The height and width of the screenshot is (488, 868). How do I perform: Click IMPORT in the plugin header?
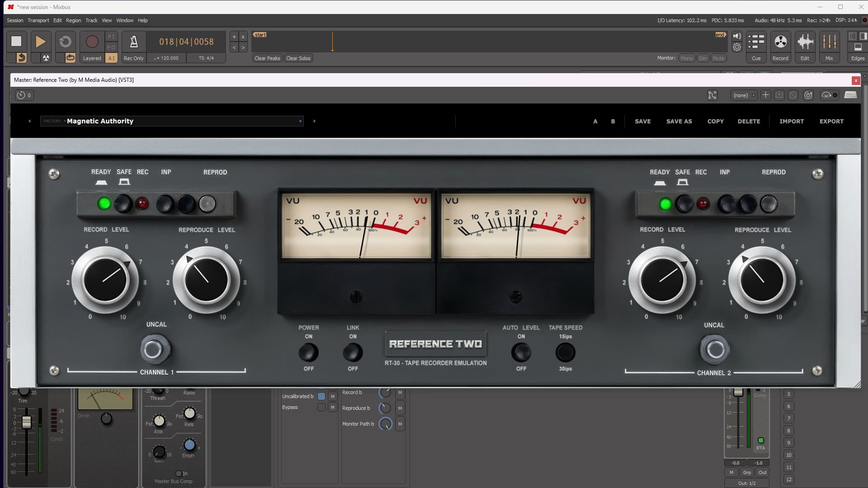click(792, 121)
